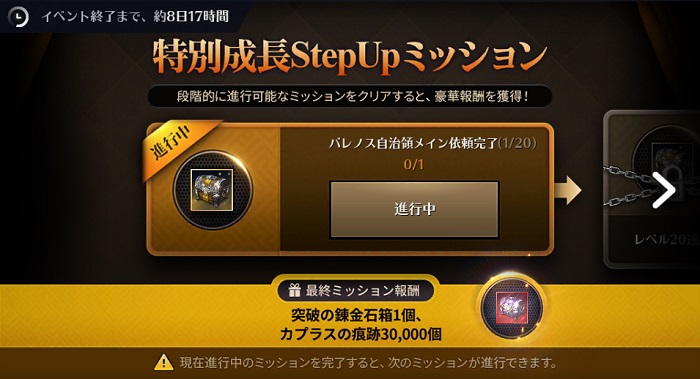Click the 最終ミッション報酬 label
The width and height of the screenshot is (700, 379).
pos(362,291)
